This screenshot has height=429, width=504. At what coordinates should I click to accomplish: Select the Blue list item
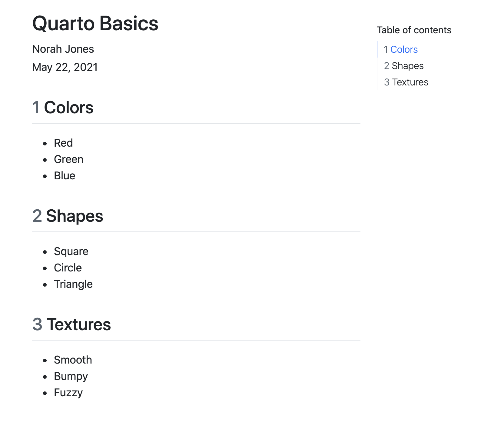click(65, 175)
